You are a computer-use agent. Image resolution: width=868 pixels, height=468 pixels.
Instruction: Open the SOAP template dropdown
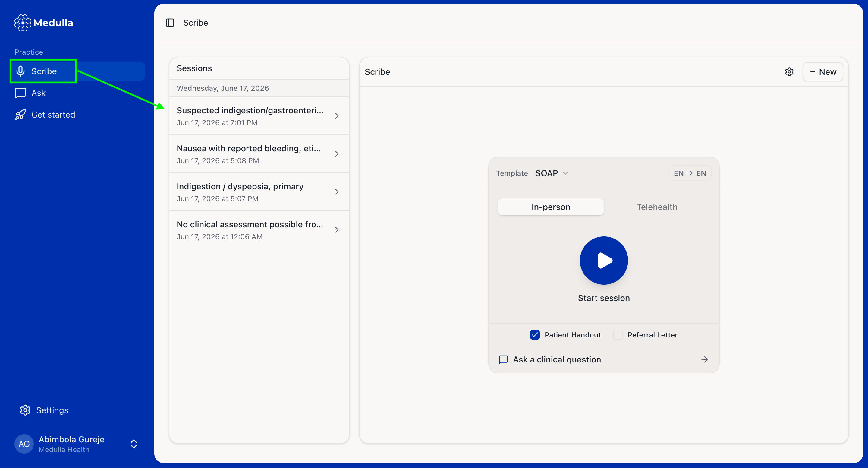coord(552,173)
